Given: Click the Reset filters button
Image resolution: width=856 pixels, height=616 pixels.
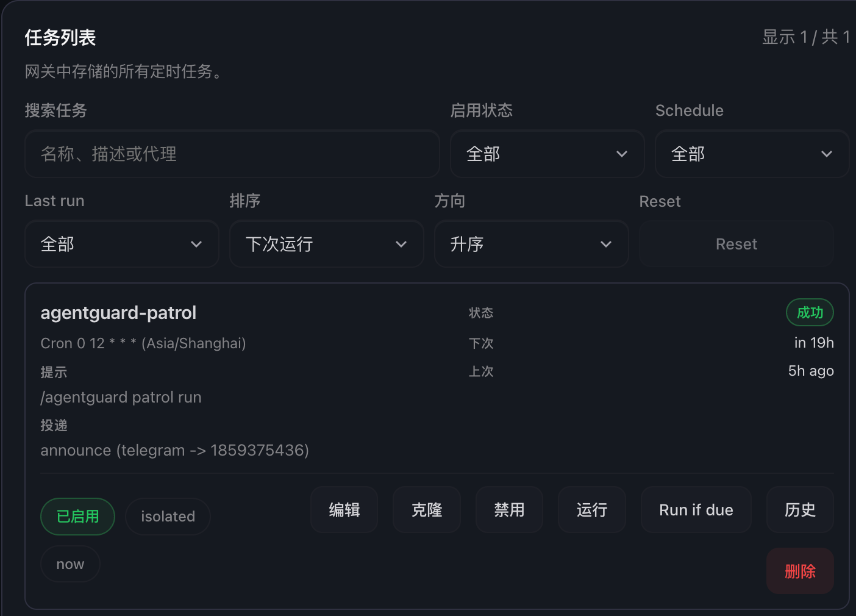Looking at the screenshot, I should [736, 244].
